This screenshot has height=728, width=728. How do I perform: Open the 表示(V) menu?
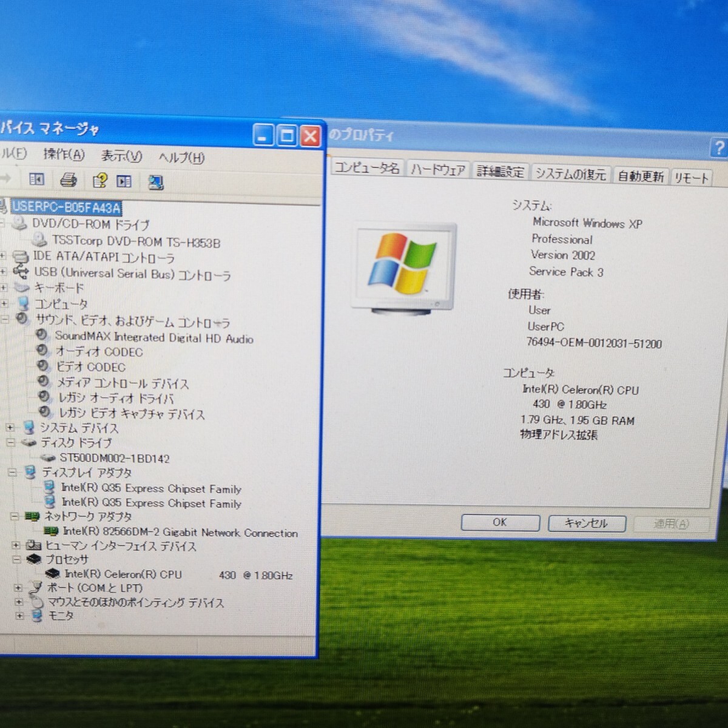[x=121, y=156]
